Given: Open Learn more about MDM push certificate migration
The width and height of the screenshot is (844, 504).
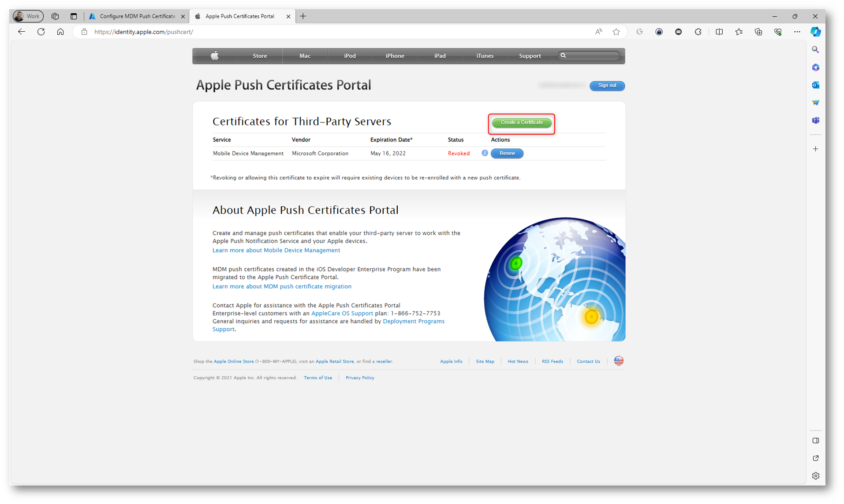Looking at the screenshot, I should click(x=282, y=286).
